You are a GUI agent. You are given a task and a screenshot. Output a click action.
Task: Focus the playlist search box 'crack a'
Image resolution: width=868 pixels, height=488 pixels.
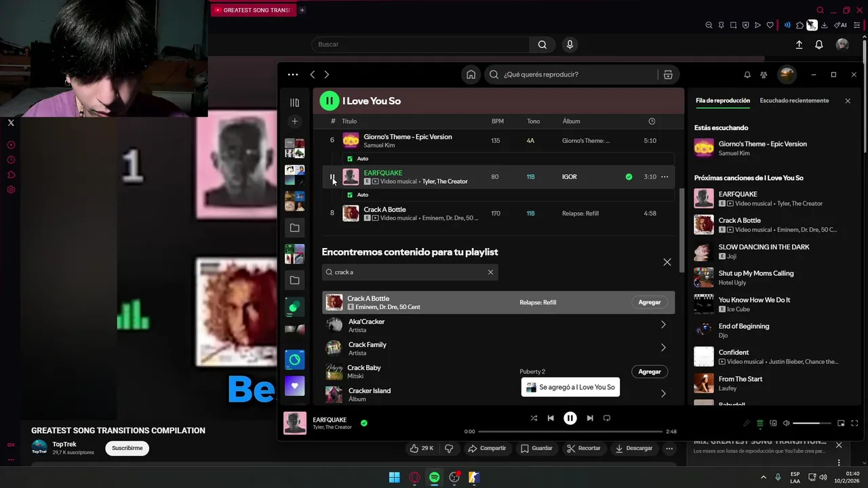pos(410,272)
